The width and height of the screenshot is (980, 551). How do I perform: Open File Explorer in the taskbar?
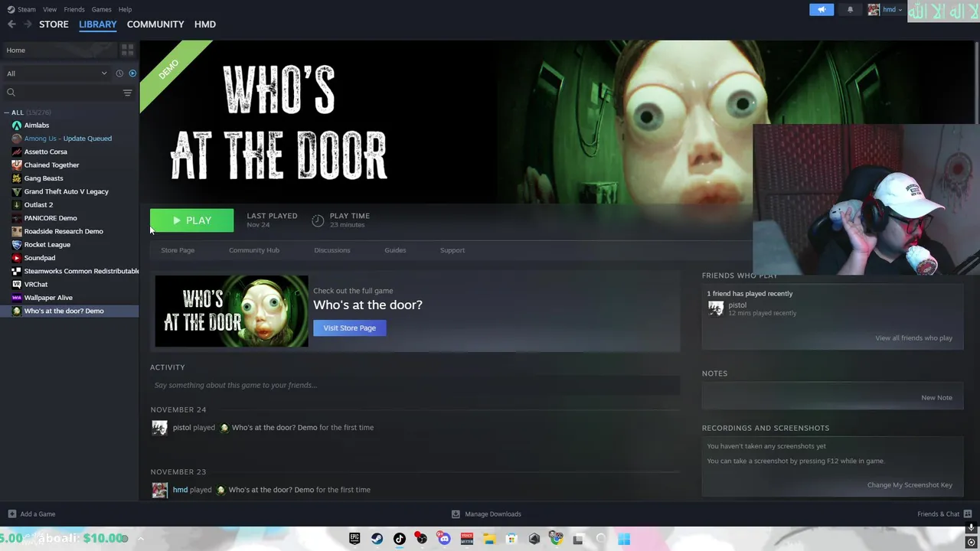tap(489, 539)
